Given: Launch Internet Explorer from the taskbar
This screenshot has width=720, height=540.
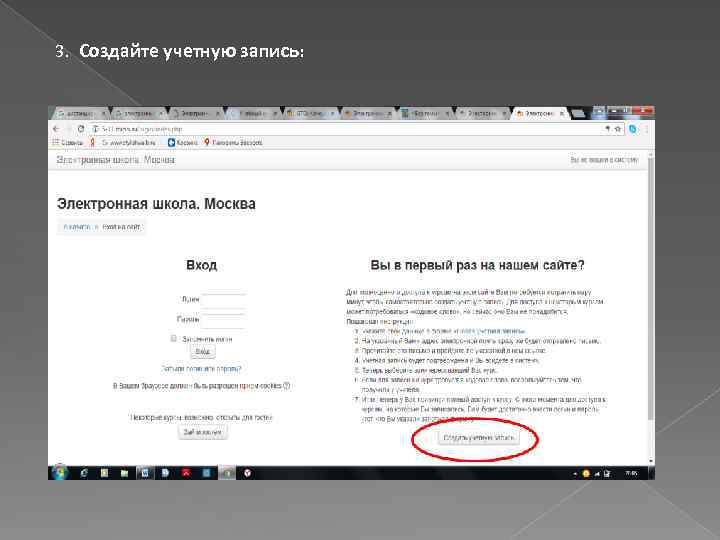Looking at the screenshot, I should click(x=84, y=472).
